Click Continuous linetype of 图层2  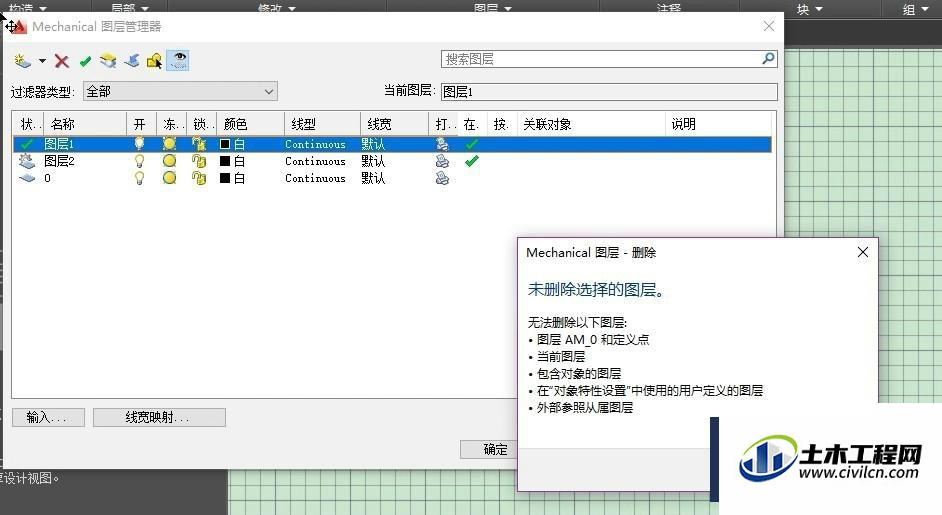point(315,161)
